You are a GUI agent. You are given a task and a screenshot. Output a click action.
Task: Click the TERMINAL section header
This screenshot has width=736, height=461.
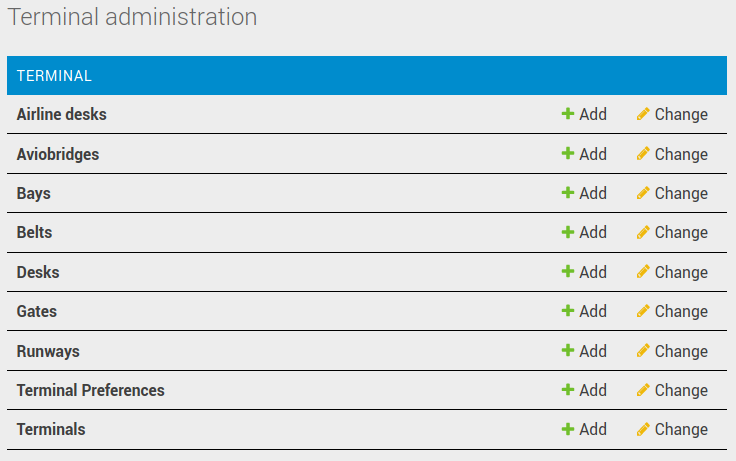pyautogui.click(x=55, y=76)
